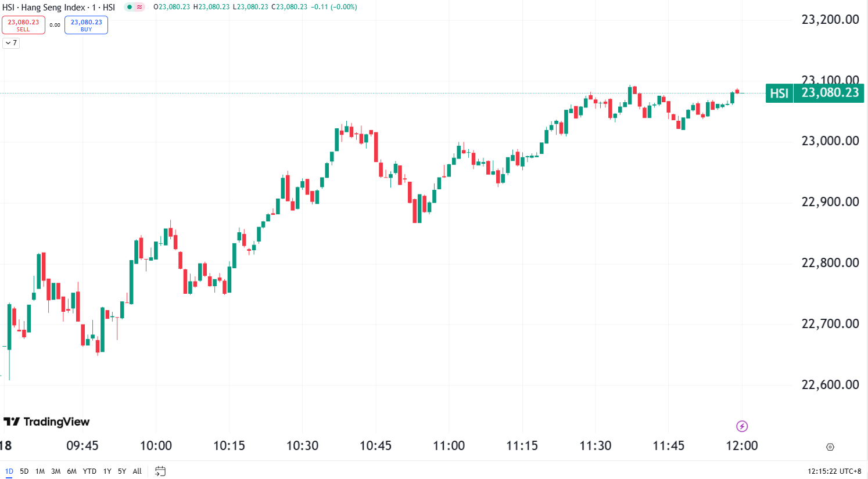Select the 6M timeframe tab
The image size is (868, 479).
click(71, 471)
